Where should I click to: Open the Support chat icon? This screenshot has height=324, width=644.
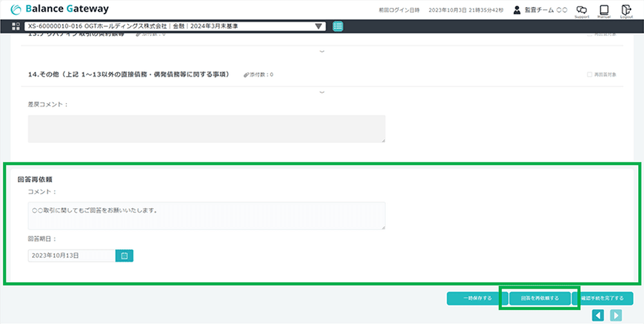coord(582,10)
